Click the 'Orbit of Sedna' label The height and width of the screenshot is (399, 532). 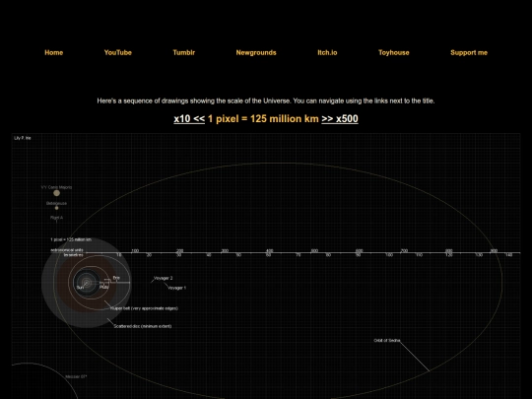pyautogui.click(x=387, y=340)
